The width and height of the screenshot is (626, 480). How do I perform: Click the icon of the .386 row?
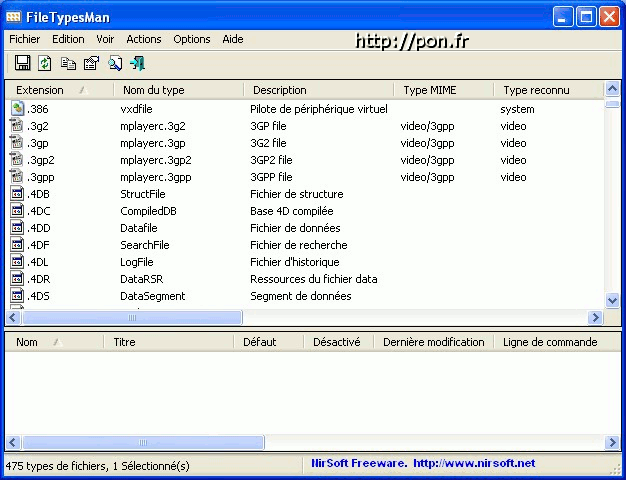17,109
